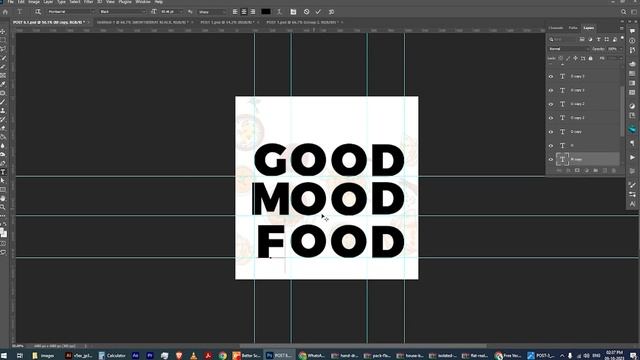640x360 pixels.
Task: Switch to the Paths tab
Action: point(573,28)
